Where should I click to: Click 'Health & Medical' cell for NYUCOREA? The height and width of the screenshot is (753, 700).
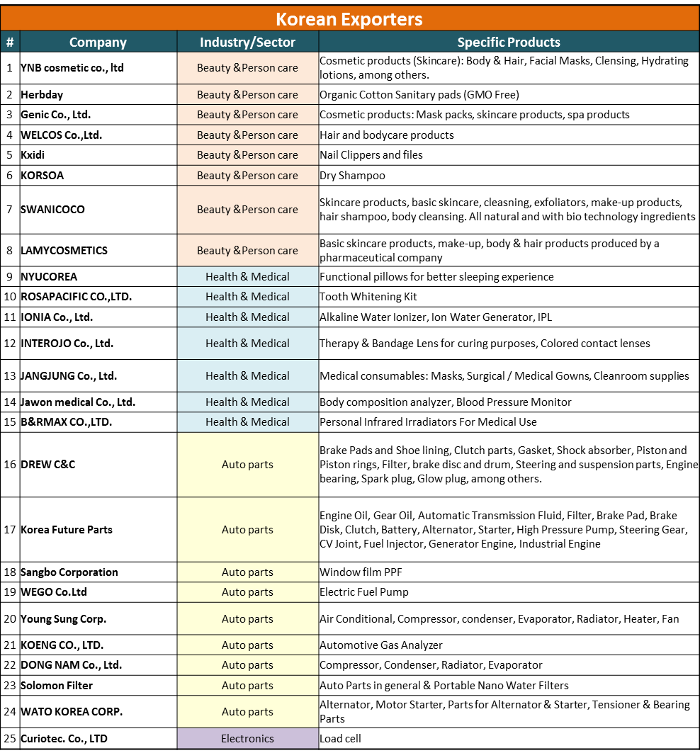point(247,276)
